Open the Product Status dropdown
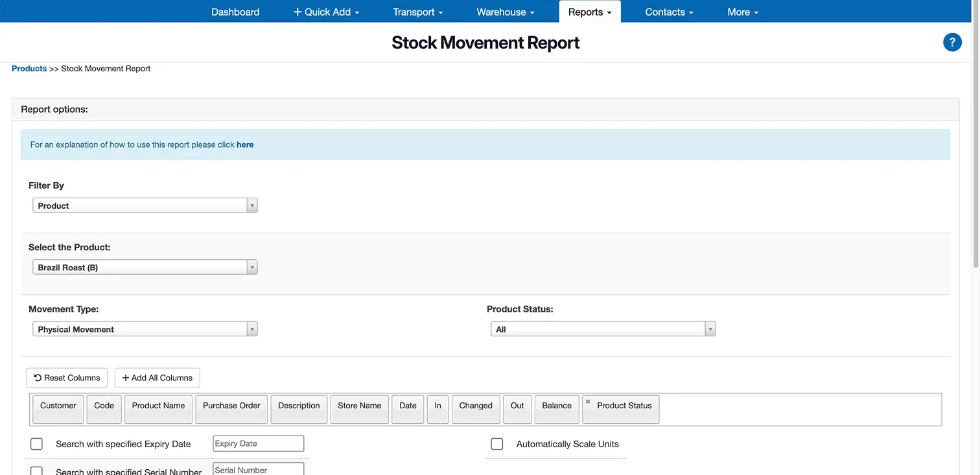980x475 pixels. point(603,329)
